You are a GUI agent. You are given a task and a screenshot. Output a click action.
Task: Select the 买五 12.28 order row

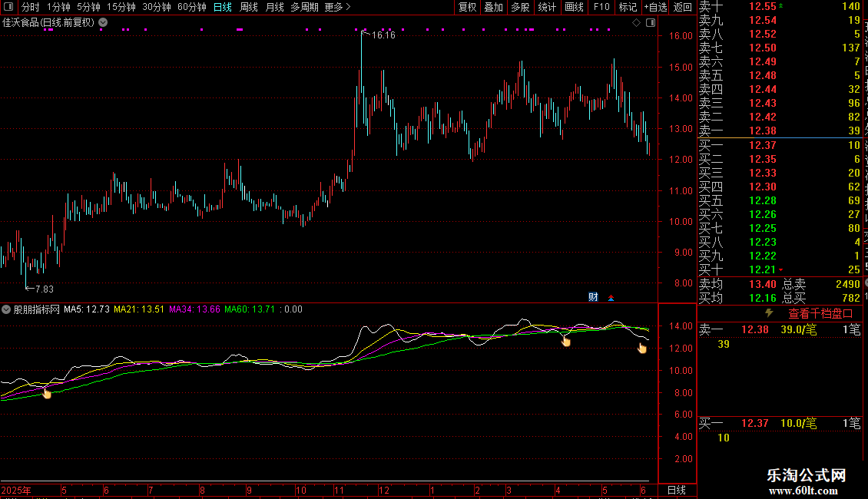pos(780,200)
